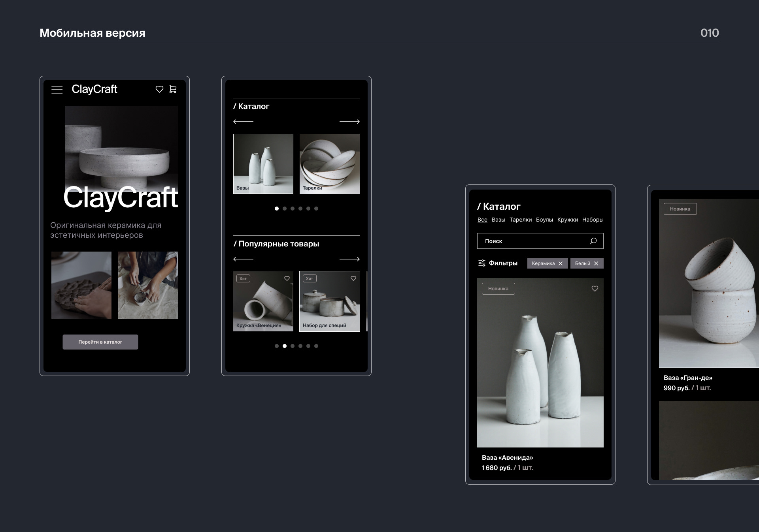Like the Кружка «Венеция» card heart
The height and width of the screenshot is (532, 759).
pyautogui.click(x=287, y=278)
